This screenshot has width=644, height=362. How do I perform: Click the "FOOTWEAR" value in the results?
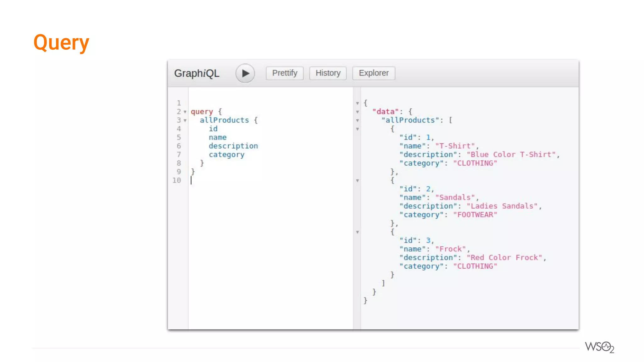[475, 215]
